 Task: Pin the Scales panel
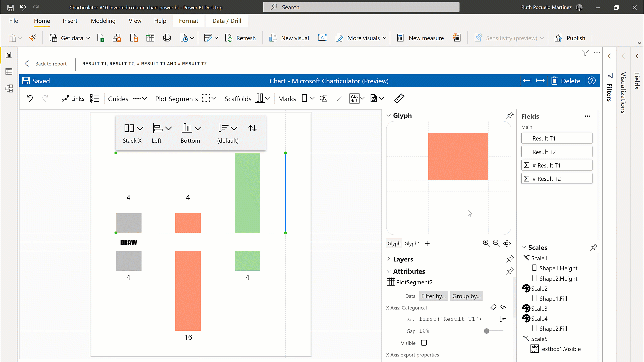coord(594,247)
